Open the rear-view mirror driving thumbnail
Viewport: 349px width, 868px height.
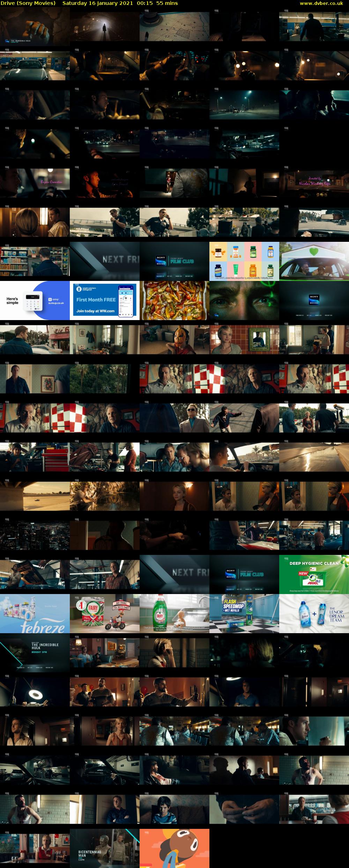point(314,222)
